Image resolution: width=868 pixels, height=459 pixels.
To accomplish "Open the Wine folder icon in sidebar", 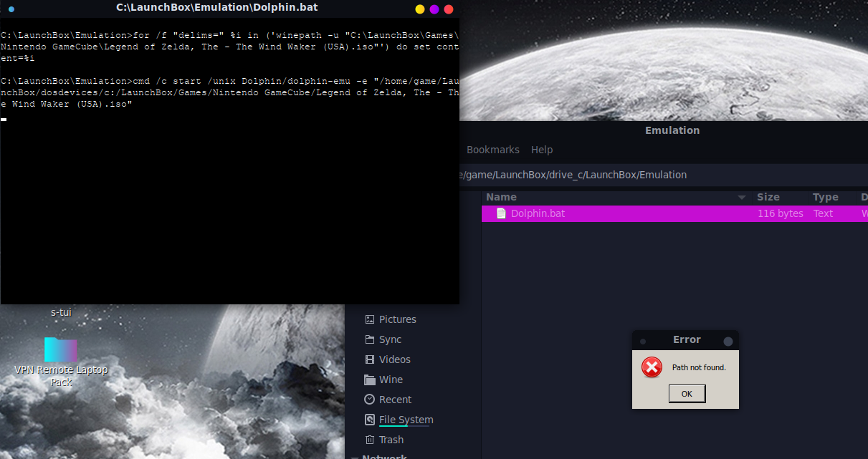I will [x=370, y=380].
